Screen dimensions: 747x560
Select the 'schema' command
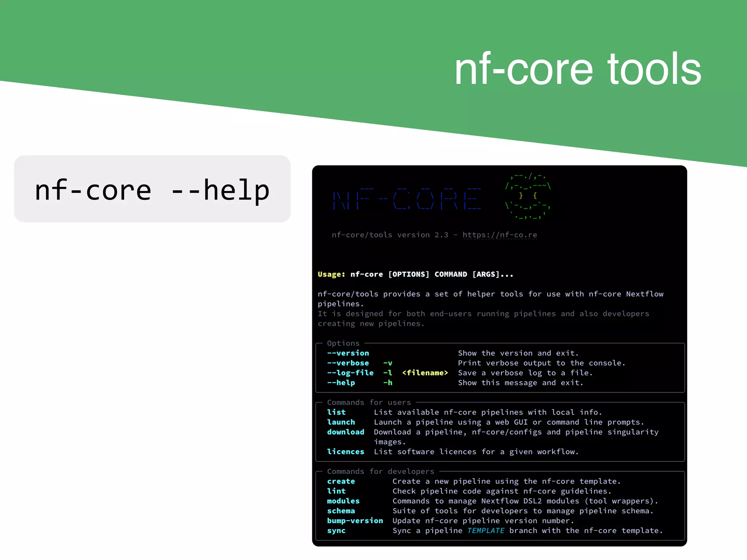(x=341, y=511)
